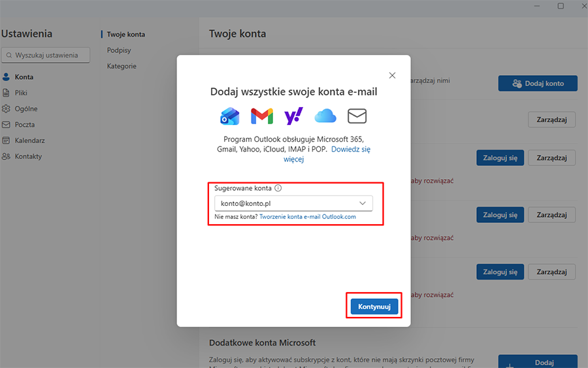Image resolution: width=588 pixels, height=368 pixels.
Task: Click the Konta person icon
Action: (6, 77)
